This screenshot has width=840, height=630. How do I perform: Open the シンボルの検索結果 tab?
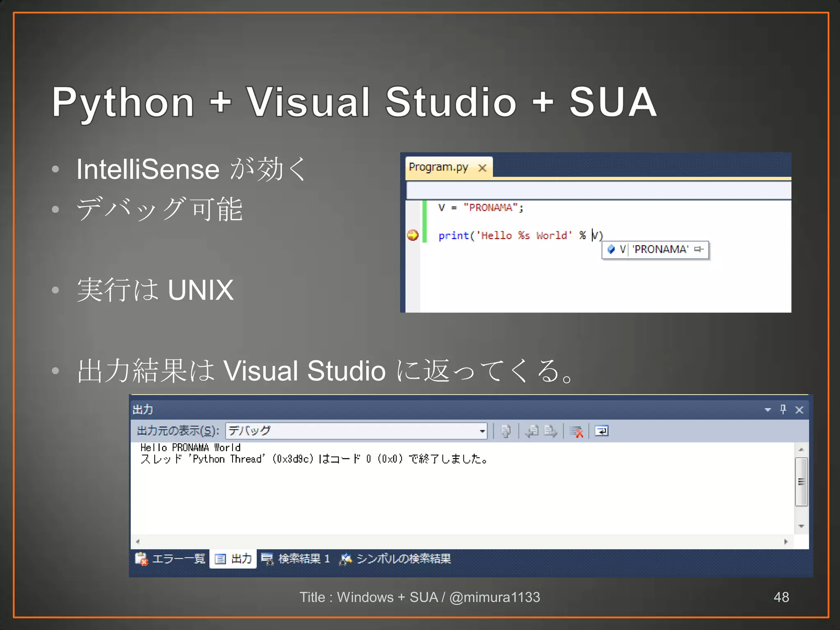395,559
